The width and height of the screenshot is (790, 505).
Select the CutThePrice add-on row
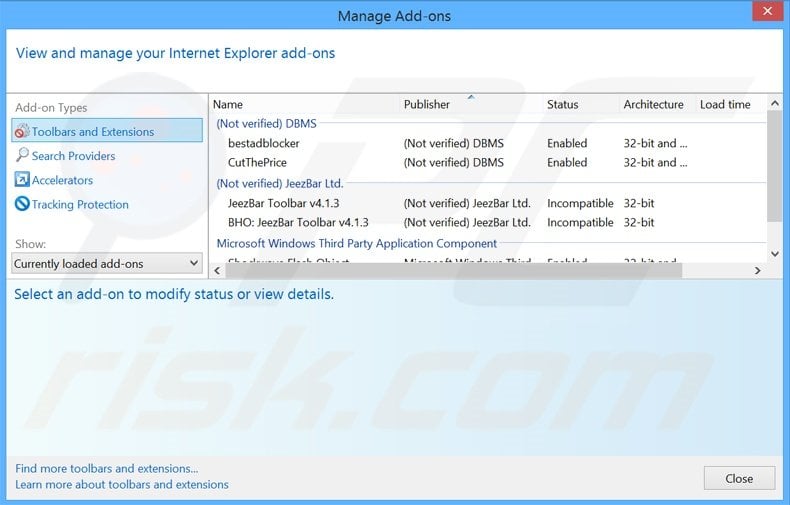click(256, 163)
